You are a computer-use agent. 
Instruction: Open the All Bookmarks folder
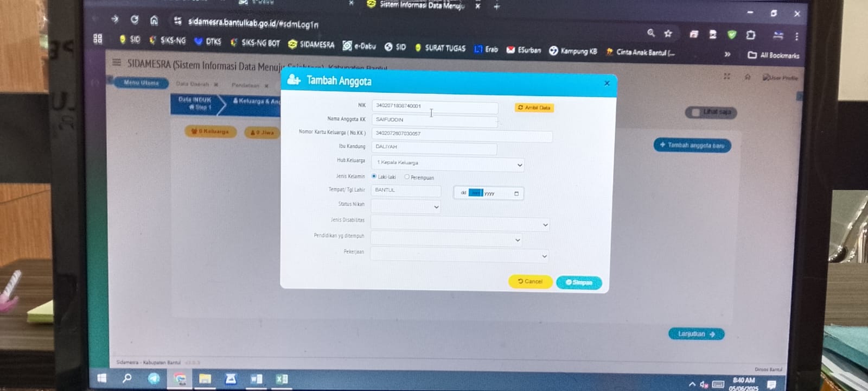[774, 55]
